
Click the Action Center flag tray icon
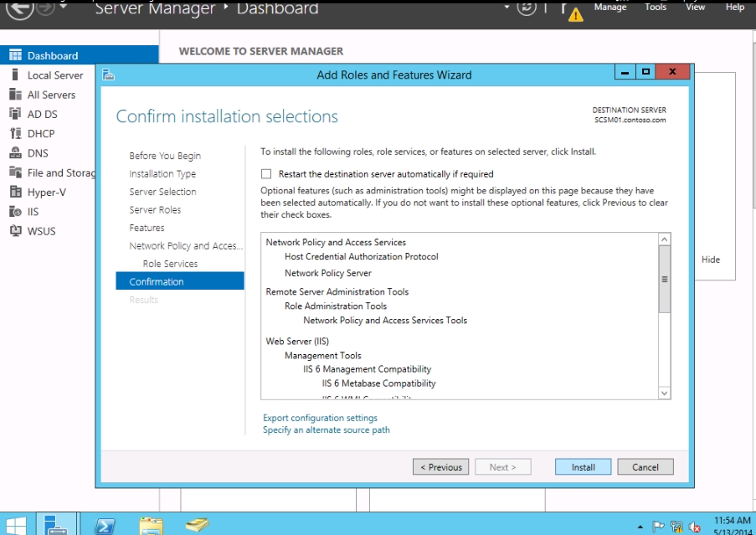(x=658, y=527)
